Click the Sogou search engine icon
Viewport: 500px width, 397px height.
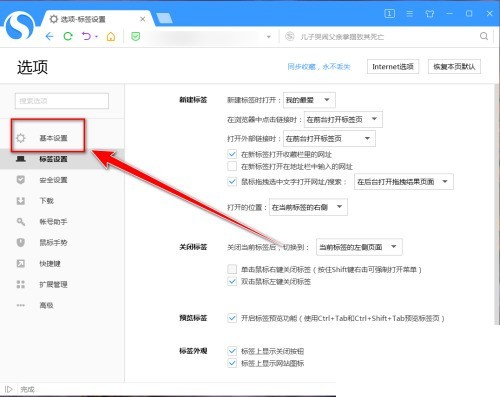(290, 36)
